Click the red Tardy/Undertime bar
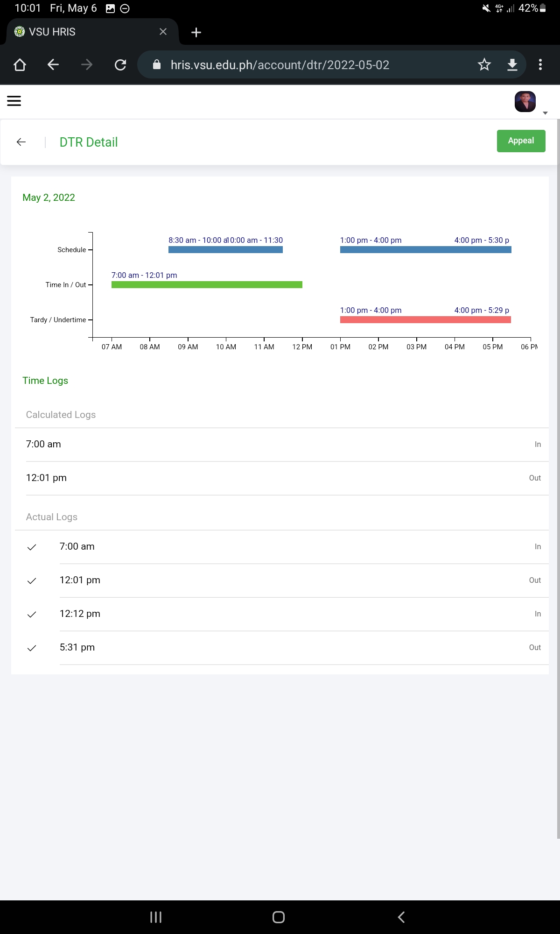The width and height of the screenshot is (560, 934). point(425,320)
